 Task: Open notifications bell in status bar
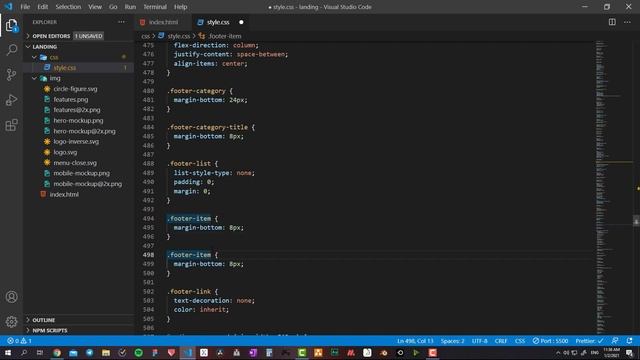pos(629,341)
